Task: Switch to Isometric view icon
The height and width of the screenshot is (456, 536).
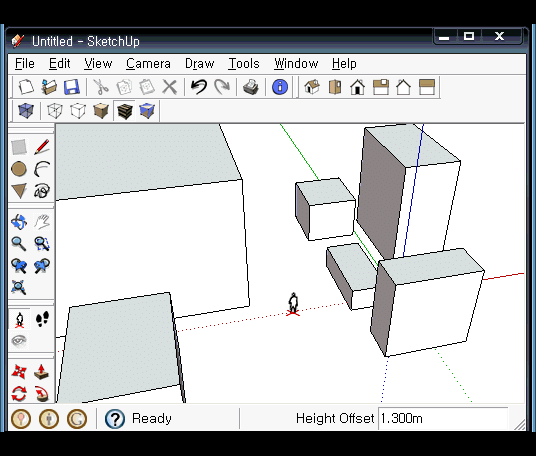Action: tap(312, 87)
